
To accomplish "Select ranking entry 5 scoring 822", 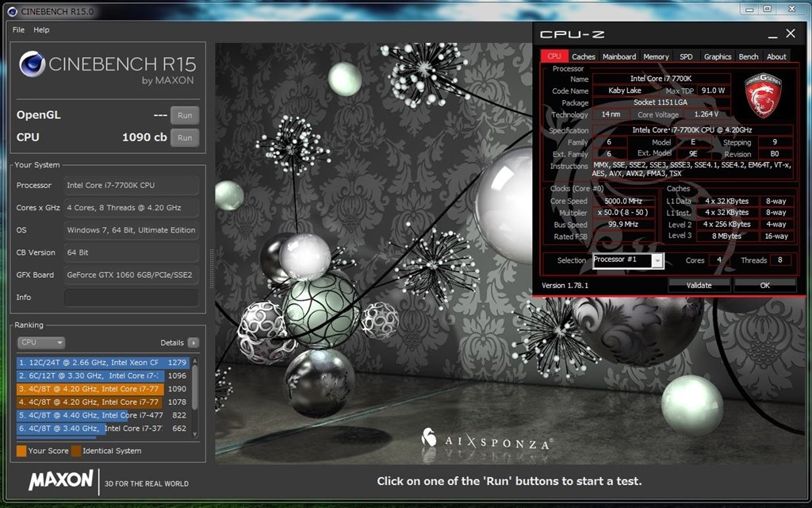I will click(x=102, y=415).
